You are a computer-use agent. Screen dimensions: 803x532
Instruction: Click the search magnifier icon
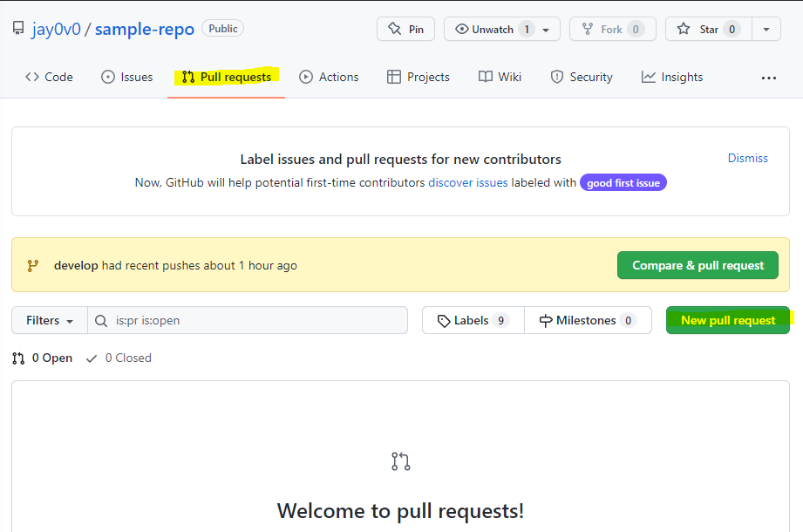[101, 321]
